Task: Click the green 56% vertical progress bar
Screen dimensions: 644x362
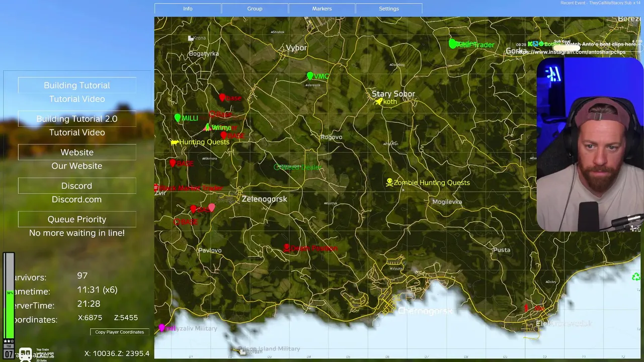Action: pos(9,297)
